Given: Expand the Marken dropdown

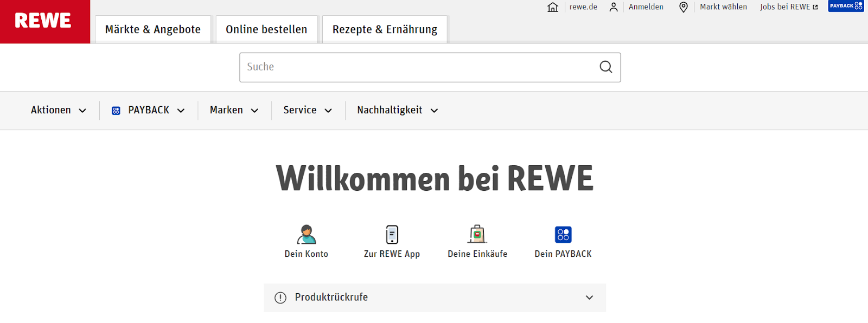Looking at the screenshot, I should (x=234, y=110).
